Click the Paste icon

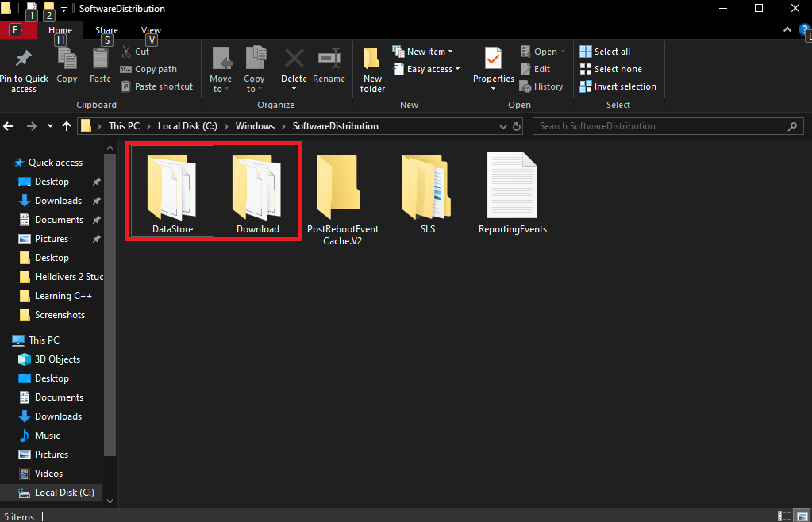pos(99,63)
